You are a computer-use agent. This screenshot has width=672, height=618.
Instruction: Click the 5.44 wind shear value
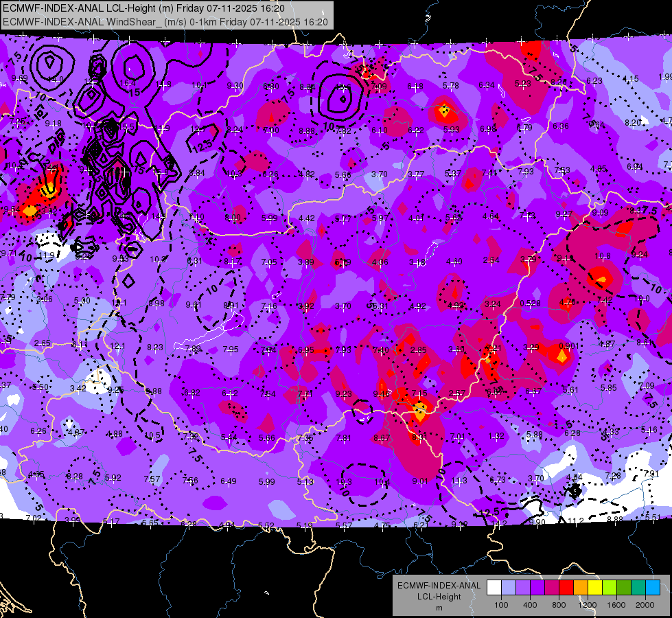(229, 437)
